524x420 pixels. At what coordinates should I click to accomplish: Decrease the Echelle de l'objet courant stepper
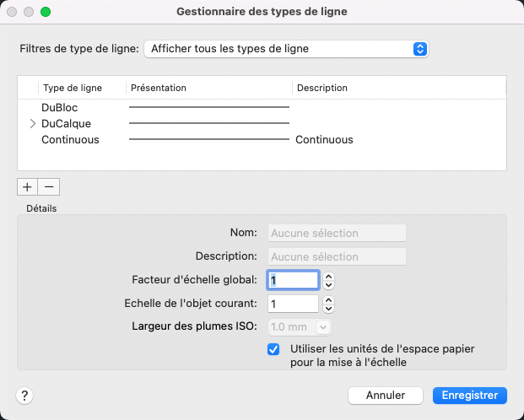(x=329, y=308)
